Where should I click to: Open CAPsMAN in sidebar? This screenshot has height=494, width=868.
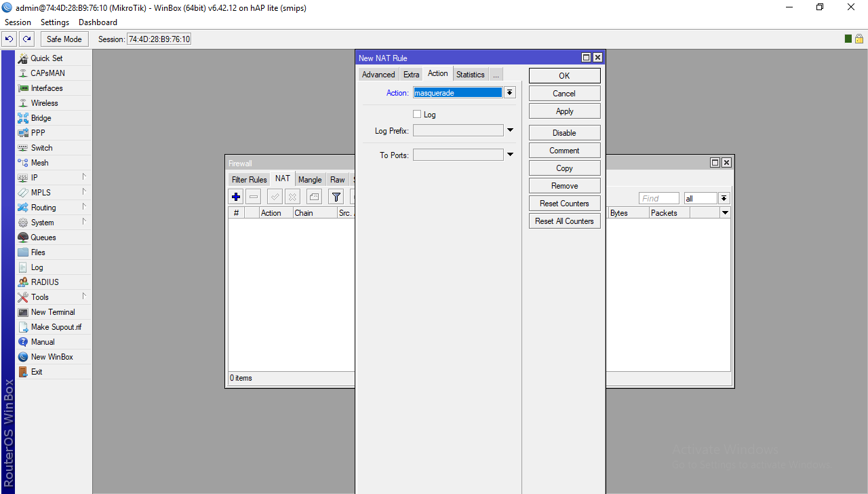pyautogui.click(x=54, y=73)
